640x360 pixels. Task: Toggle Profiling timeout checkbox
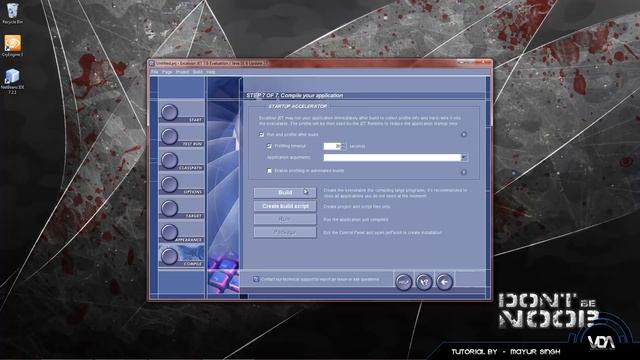[269, 146]
